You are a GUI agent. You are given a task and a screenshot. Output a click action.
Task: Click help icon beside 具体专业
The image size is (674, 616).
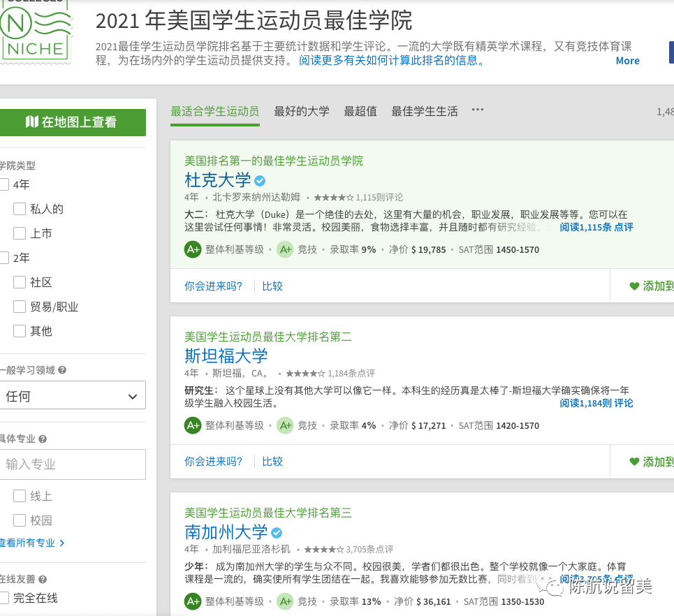pyautogui.click(x=43, y=439)
